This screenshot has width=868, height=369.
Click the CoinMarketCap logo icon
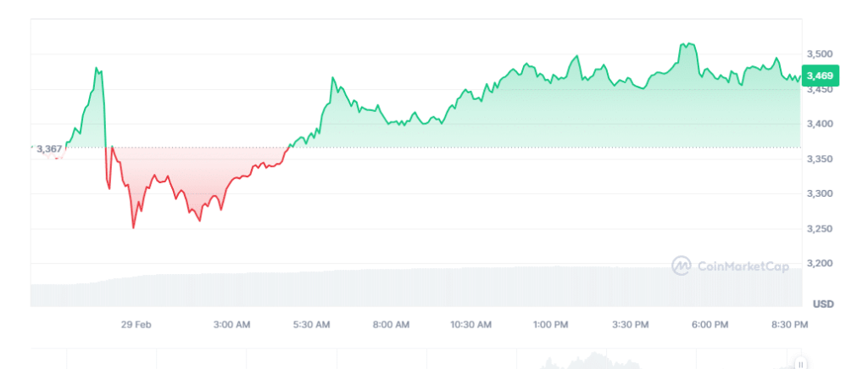click(681, 266)
